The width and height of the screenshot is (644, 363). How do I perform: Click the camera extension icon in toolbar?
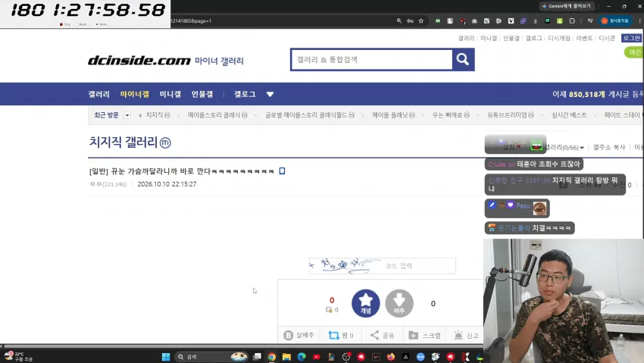(474, 21)
